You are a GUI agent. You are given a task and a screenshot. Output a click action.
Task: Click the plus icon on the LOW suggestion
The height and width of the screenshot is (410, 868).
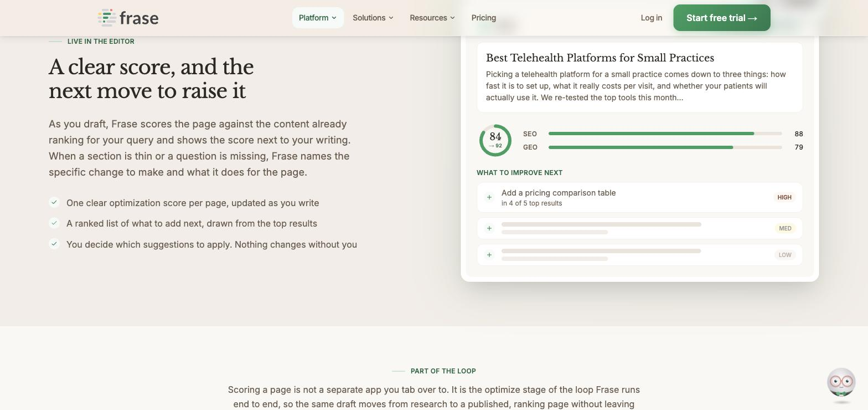(489, 255)
